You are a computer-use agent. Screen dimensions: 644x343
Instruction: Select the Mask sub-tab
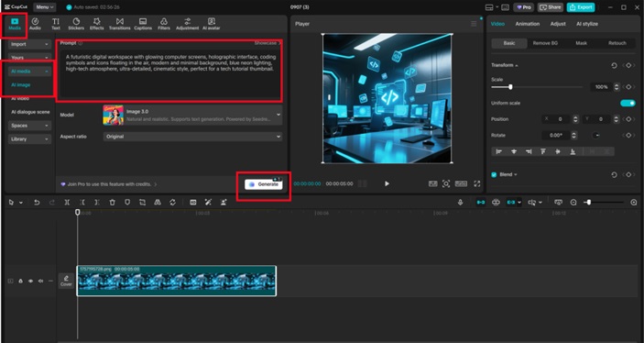tap(581, 43)
